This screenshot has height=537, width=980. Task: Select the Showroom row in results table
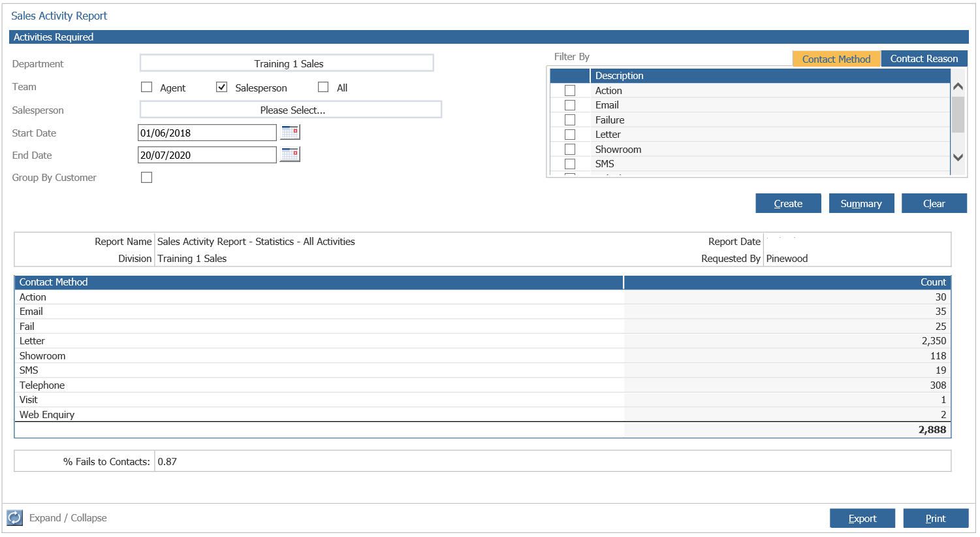point(482,356)
